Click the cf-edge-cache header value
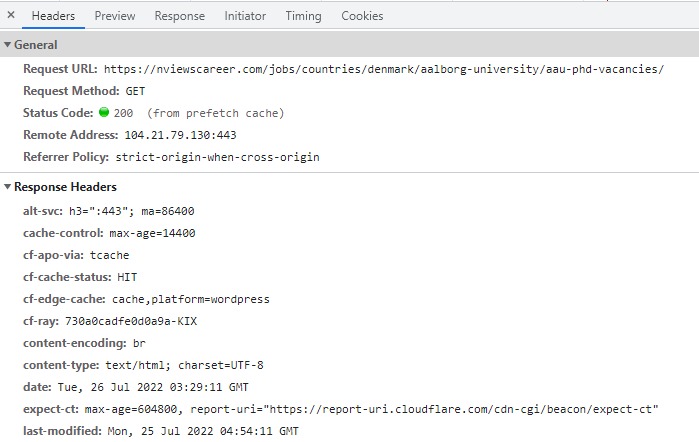Screen dimensions: 699x442 191,299
